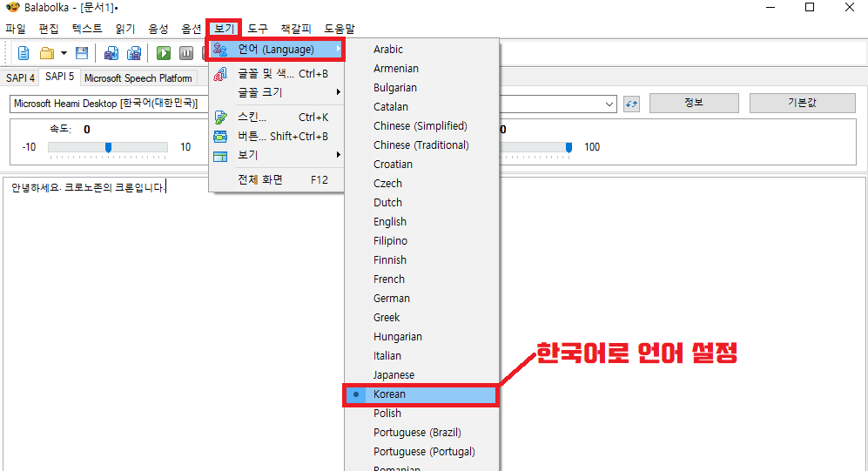The height and width of the screenshot is (471, 868).
Task: Open the 음성 menu
Action: click(x=158, y=29)
